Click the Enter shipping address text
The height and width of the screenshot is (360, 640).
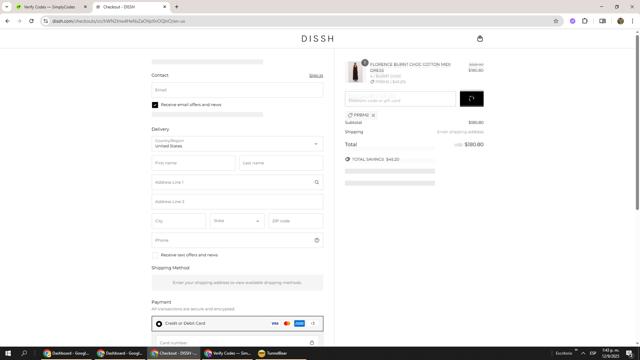[460, 132]
